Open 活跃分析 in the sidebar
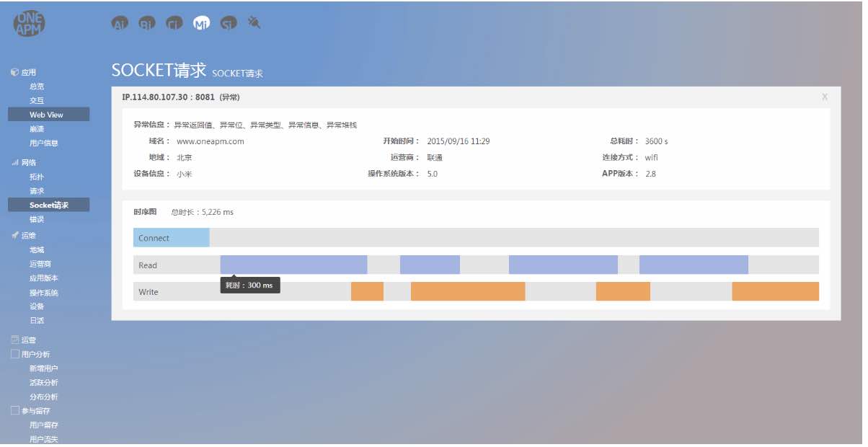 coord(44,383)
